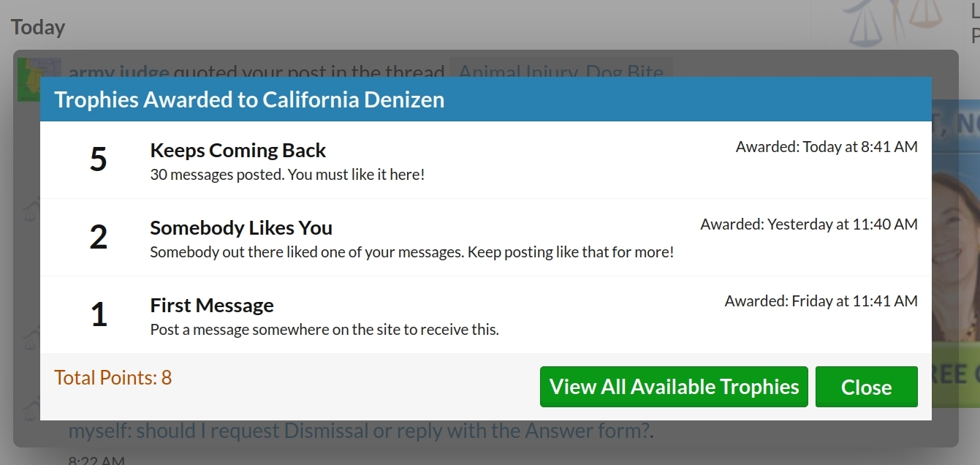Select the Keeps Coming Back trophy title
This screenshot has height=465, width=980.
[238, 151]
